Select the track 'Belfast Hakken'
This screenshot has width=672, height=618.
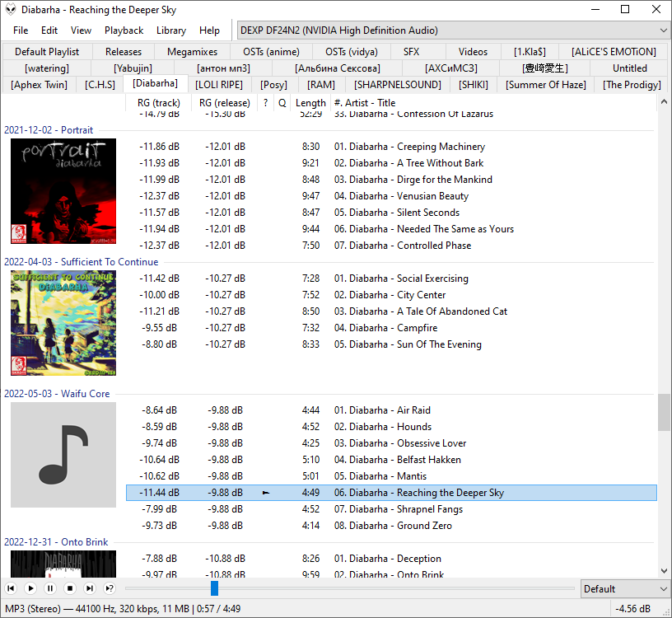[391, 460]
